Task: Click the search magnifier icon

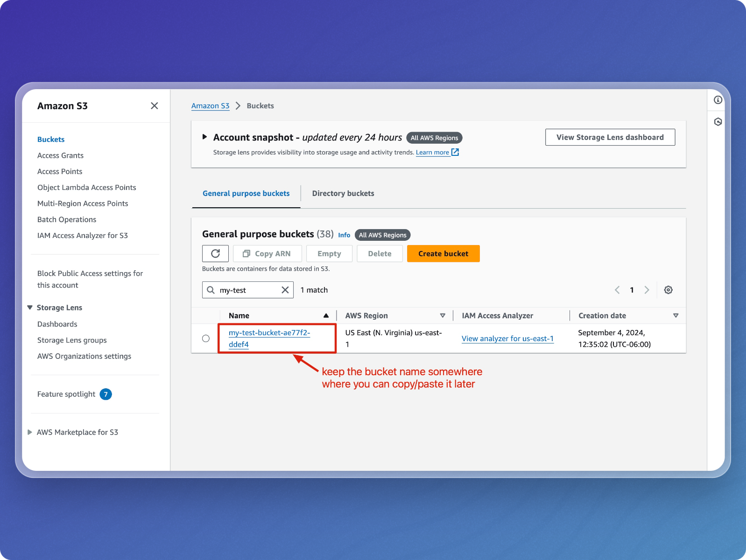Action: pos(211,290)
